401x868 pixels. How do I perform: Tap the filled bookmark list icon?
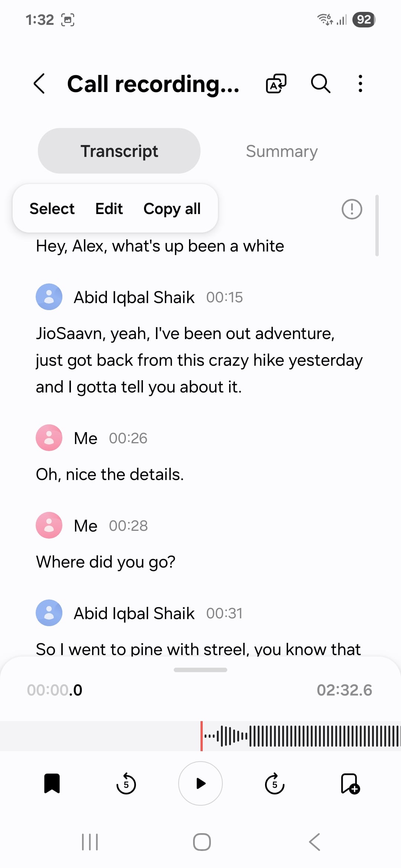point(52,783)
